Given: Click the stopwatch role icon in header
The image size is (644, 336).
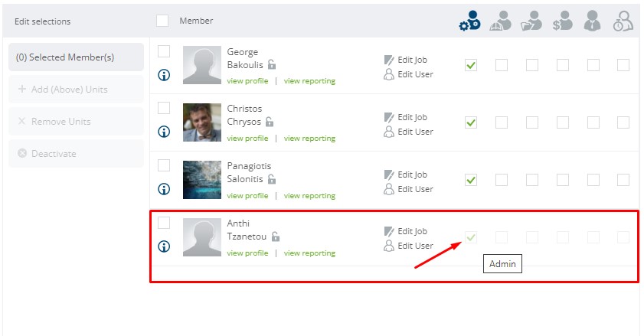Looking at the screenshot, I should tap(623, 21).
